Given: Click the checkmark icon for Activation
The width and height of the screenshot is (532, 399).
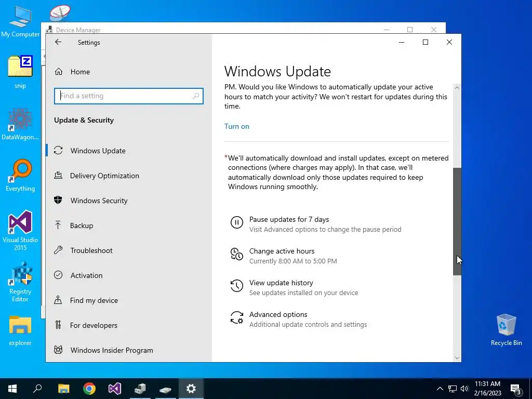Looking at the screenshot, I should [x=58, y=275].
